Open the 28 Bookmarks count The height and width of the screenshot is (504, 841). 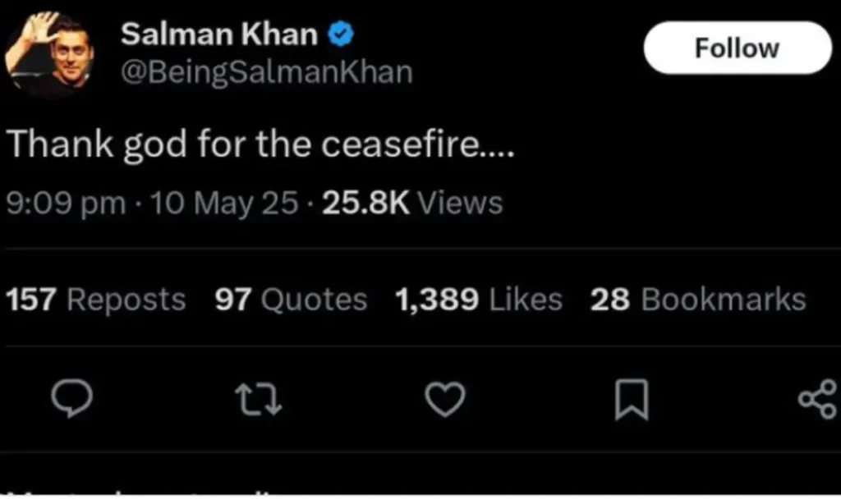click(x=696, y=299)
